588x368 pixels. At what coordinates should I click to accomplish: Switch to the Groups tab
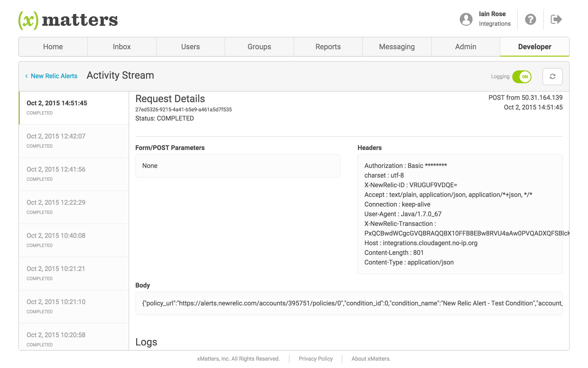click(x=259, y=47)
